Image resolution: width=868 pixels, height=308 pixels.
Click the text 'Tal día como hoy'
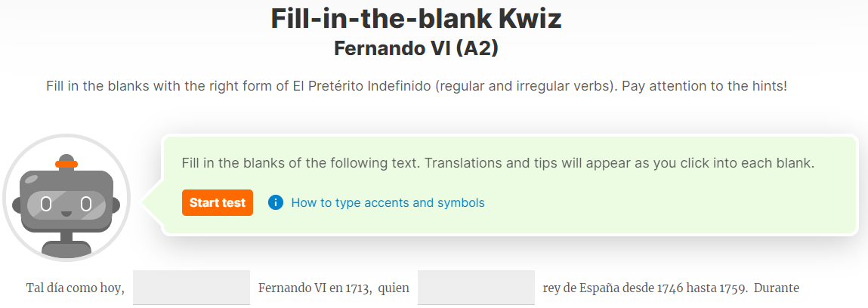[x=76, y=288]
